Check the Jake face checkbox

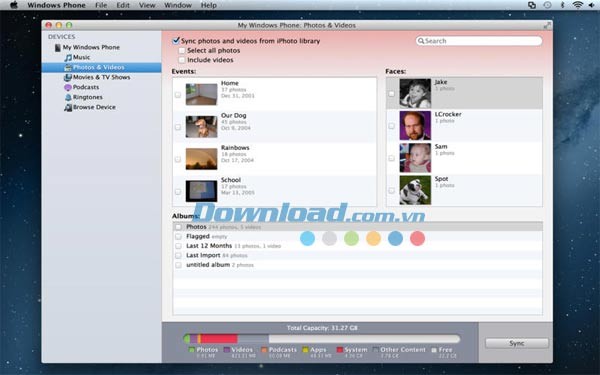pos(391,93)
